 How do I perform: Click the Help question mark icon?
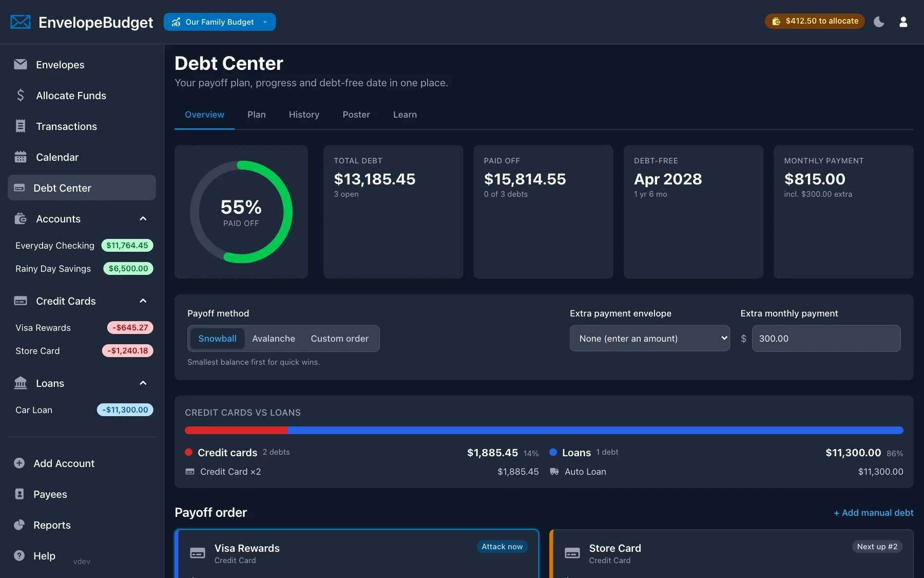(x=19, y=555)
